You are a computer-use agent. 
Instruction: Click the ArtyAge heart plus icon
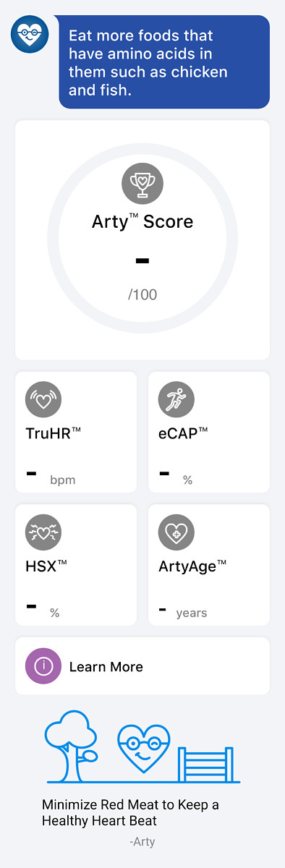[x=176, y=532]
